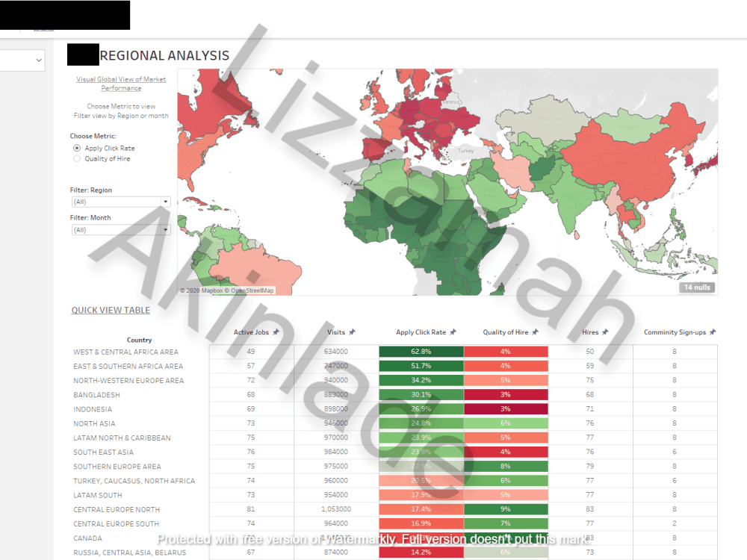Click the sort pin icon beside Active Jobs
The width and height of the screenshot is (747, 560).
coord(276,332)
